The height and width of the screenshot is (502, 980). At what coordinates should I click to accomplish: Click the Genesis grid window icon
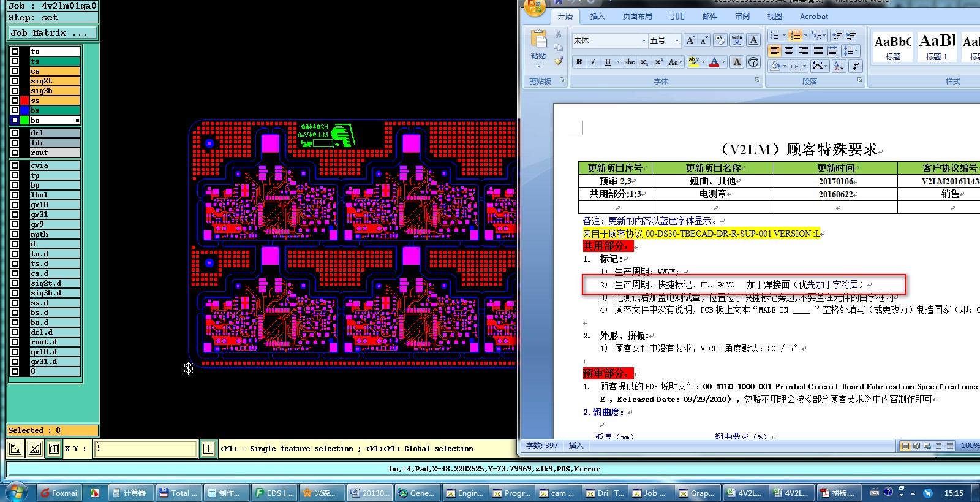[x=54, y=449]
